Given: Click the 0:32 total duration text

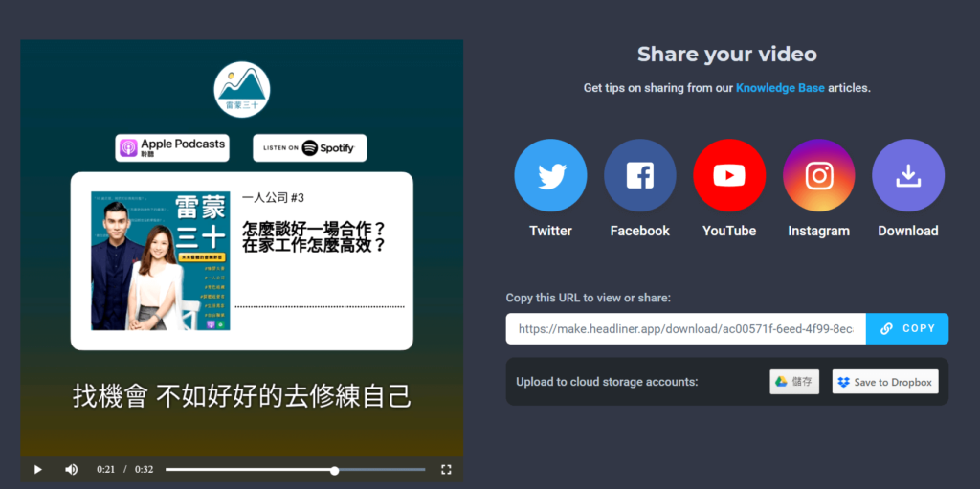Looking at the screenshot, I should pos(144,469).
